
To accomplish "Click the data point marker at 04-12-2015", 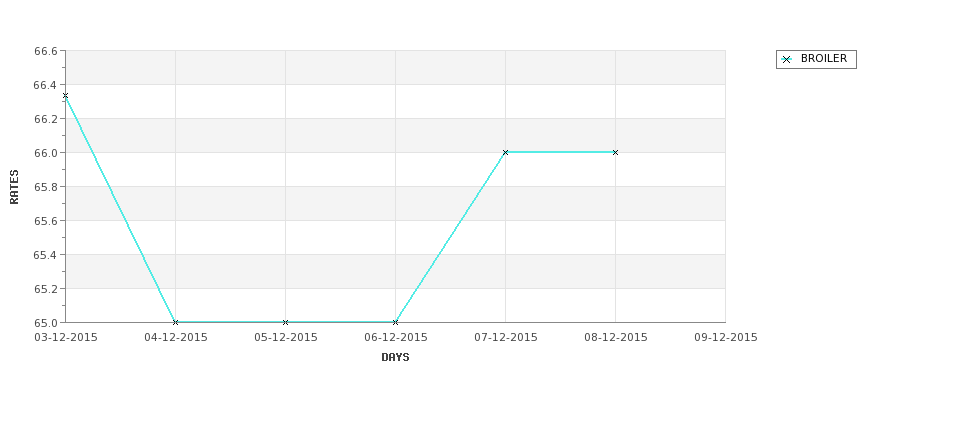I will (x=175, y=322).
